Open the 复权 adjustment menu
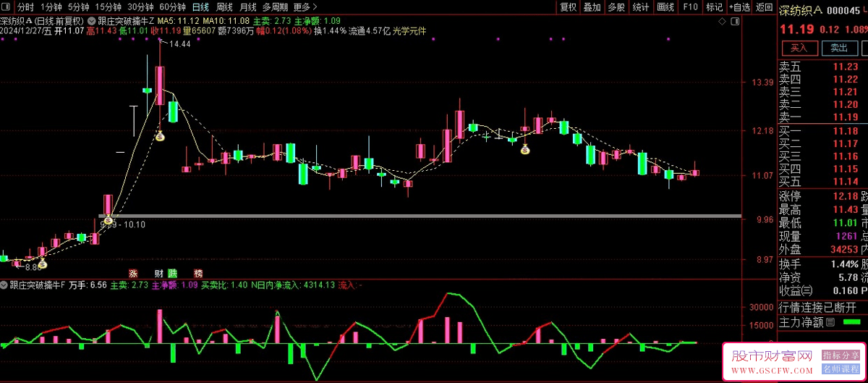This screenshot has height=383, width=868. pos(569,7)
